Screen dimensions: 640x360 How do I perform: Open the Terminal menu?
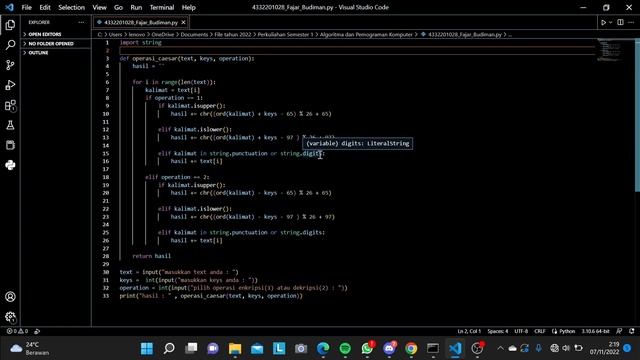pos(162,7)
